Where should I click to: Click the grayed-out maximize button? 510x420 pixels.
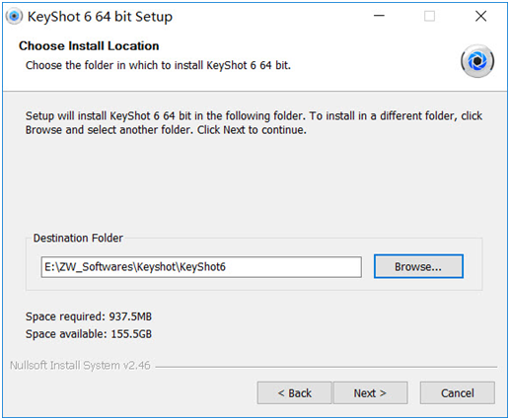[x=429, y=16]
